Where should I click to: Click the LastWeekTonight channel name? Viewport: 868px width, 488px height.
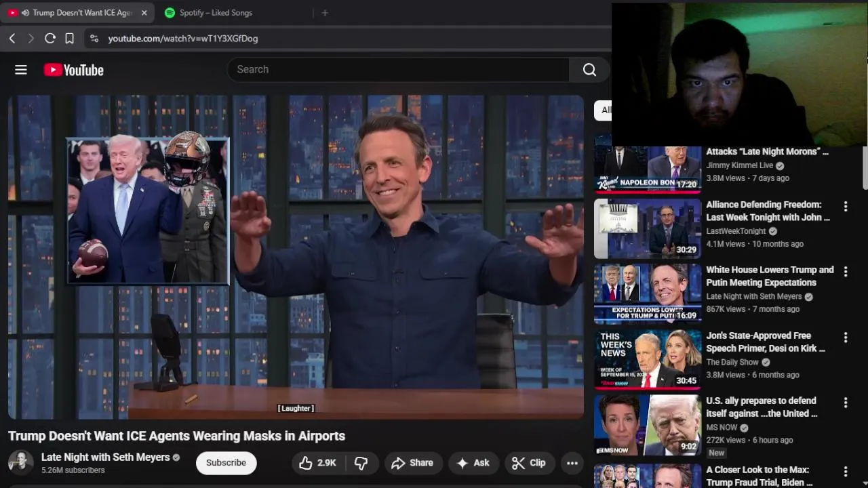pos(736,231)
